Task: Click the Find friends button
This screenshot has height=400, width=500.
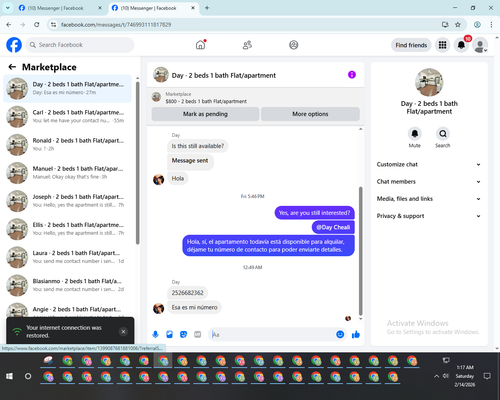Action: coord(411,45)
